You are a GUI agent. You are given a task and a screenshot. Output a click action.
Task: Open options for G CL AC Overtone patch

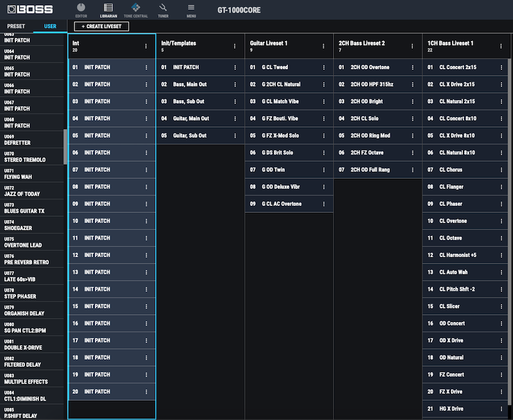coord(324,204)
